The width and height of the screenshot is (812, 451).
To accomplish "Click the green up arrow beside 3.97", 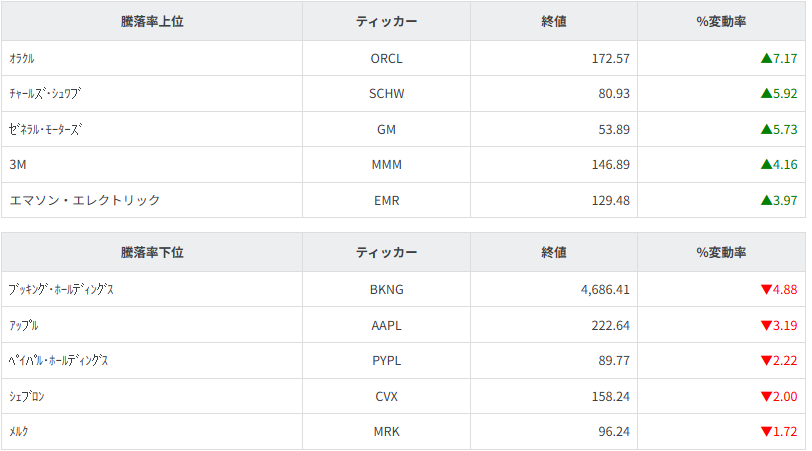I will click(766, 201).
